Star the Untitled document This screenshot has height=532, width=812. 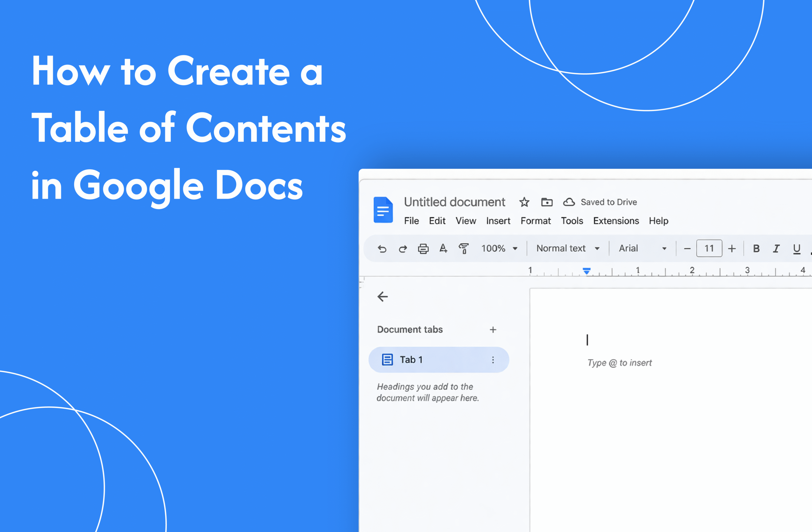[524, 202]
